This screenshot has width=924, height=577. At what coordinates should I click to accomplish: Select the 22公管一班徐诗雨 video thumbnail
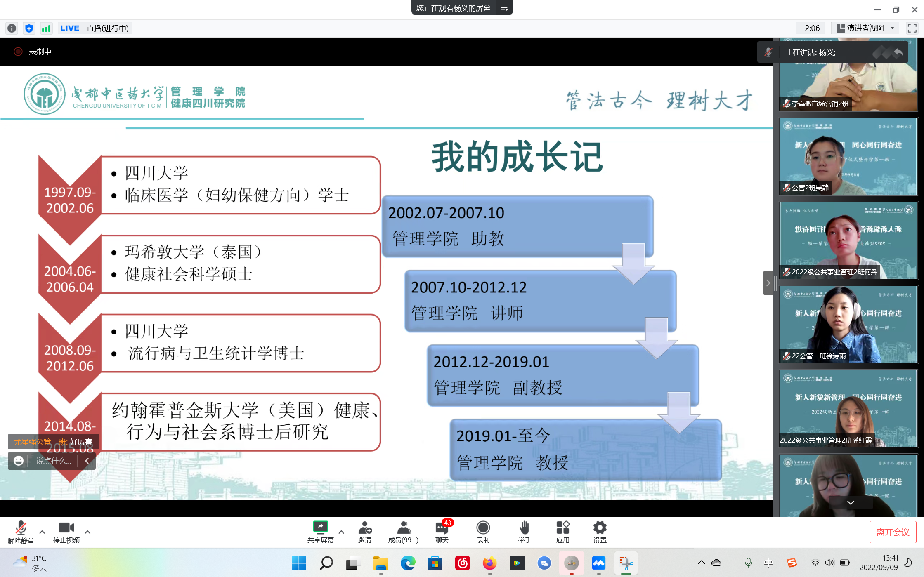point(848,325)
